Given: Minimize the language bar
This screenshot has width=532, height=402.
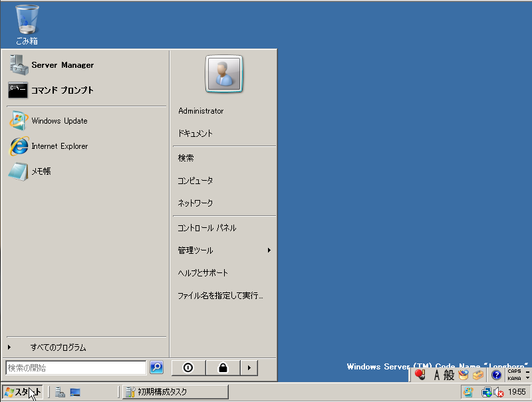Looking at the screenshot, I should coord(527,371).
